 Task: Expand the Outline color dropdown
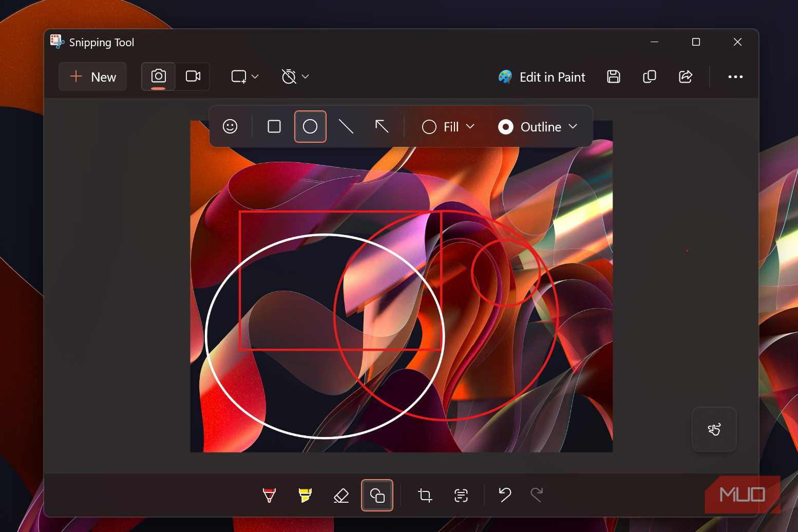point(538,127)
